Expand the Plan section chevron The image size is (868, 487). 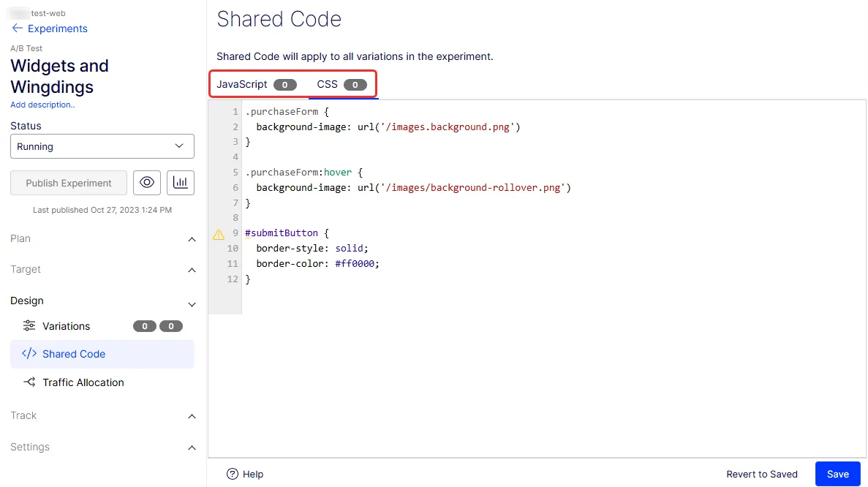192,239
